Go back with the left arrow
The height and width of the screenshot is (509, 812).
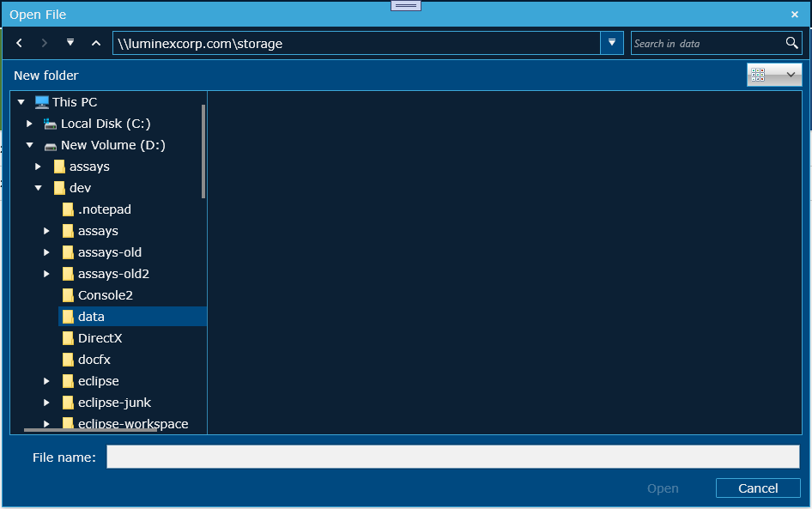pos(19,43)
